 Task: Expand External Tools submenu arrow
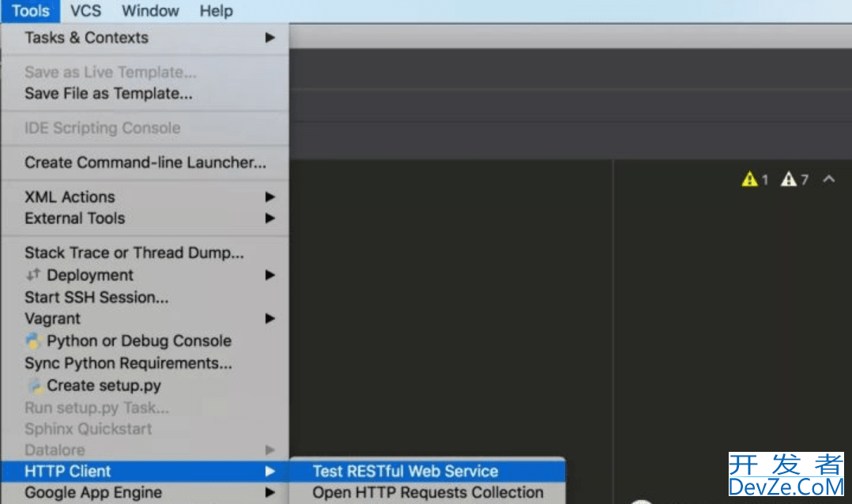coord(270,218)
